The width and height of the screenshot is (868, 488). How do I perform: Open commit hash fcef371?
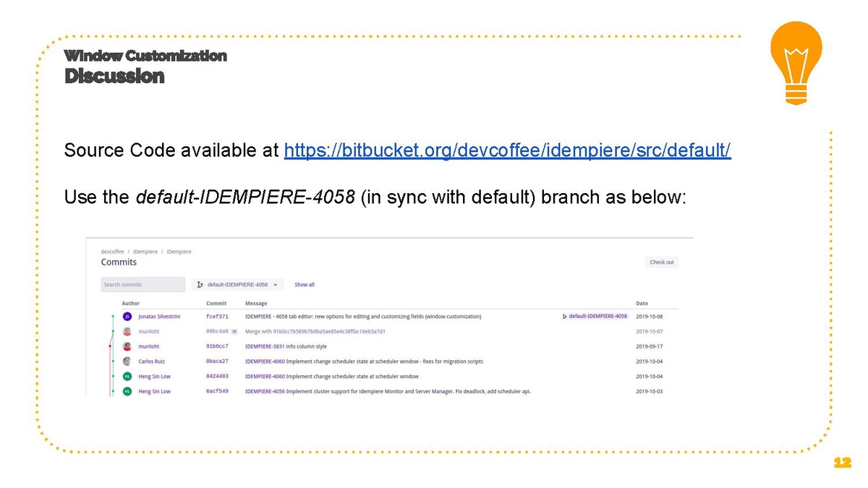tap(217, 317)
